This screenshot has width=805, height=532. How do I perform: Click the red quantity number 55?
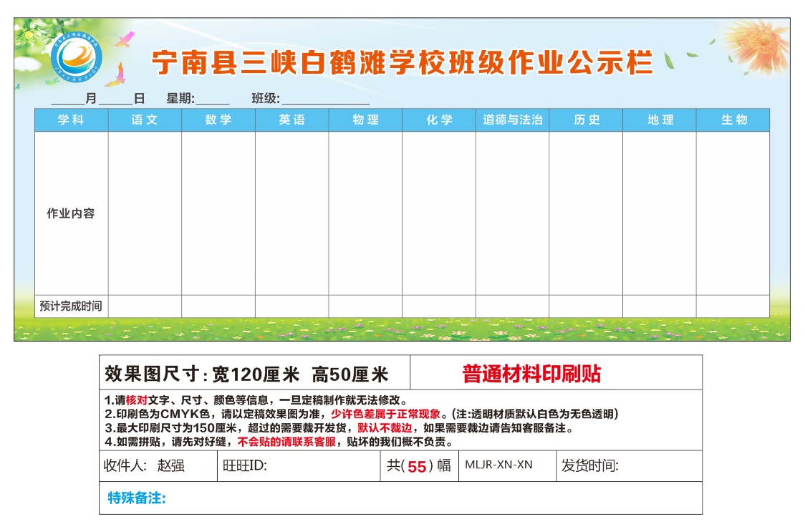tap(417, 467)
